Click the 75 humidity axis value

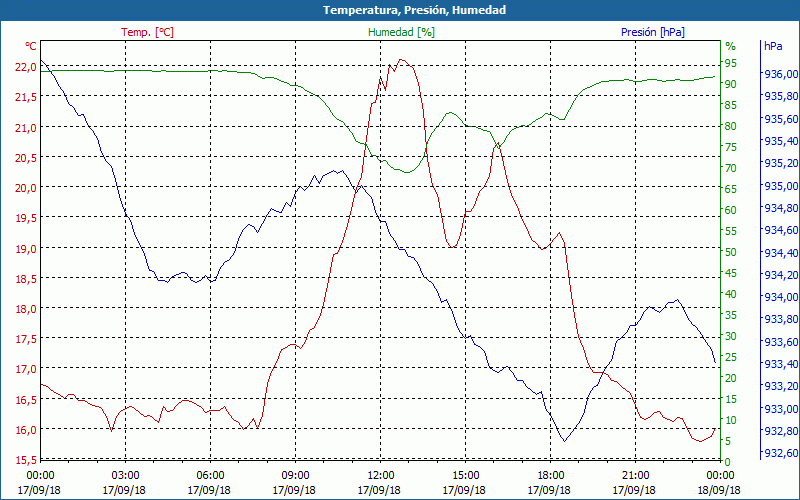pyautogui.click(x=731, y=147)
